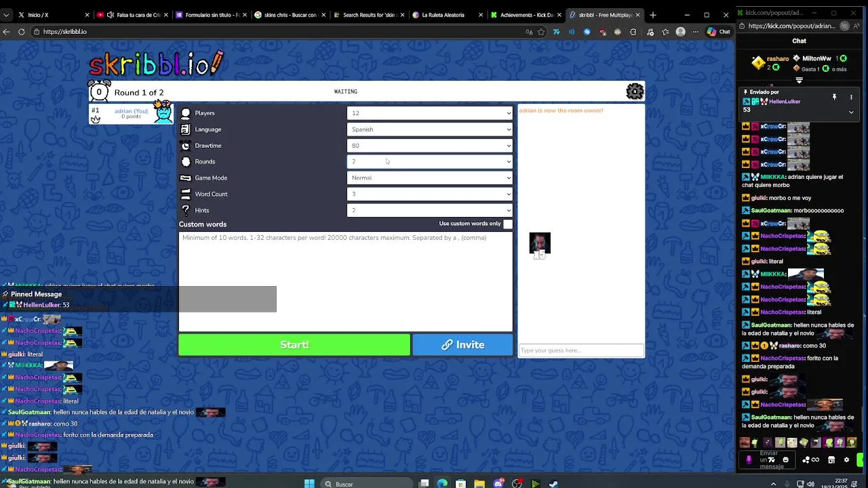Image resolution: width=868 pixels, height=488 pixels.
Task: Click the Enviar un mensaje chat field
Action: 768,460
